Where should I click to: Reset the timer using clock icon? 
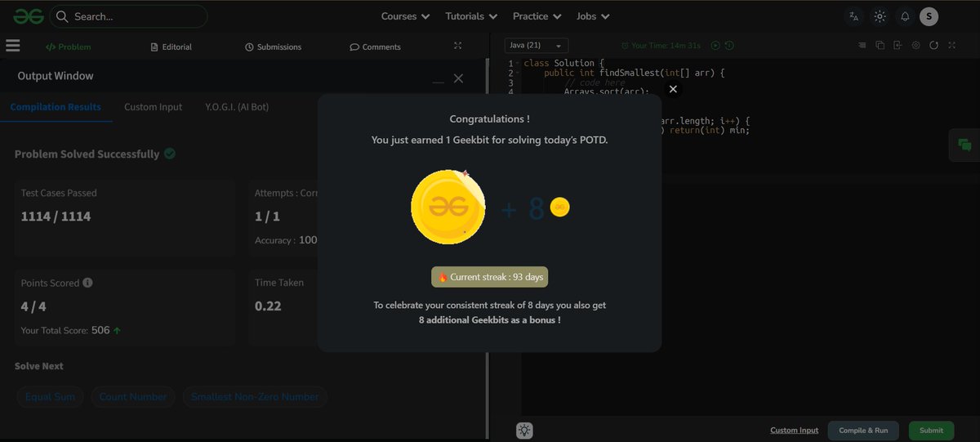click(x=729, y=46)
